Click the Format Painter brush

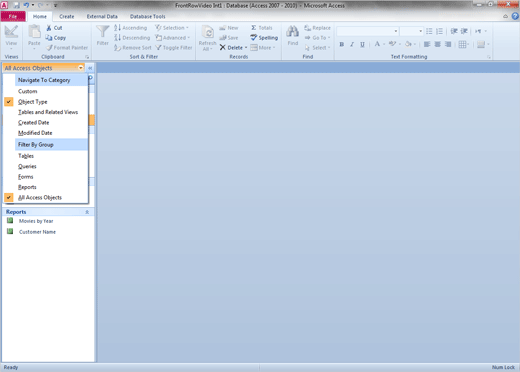pyautogui.click(x=49, y=48)
